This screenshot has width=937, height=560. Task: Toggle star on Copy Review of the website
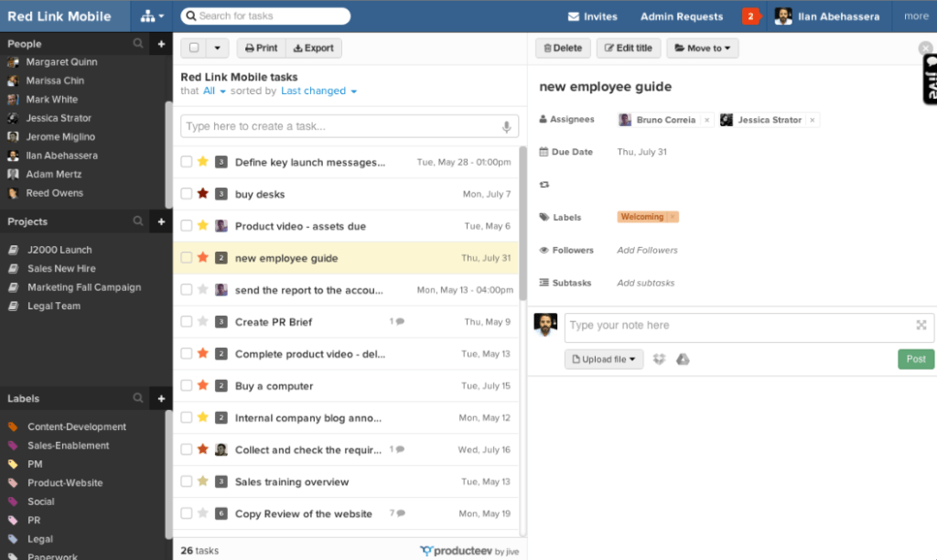coord(203,512)
